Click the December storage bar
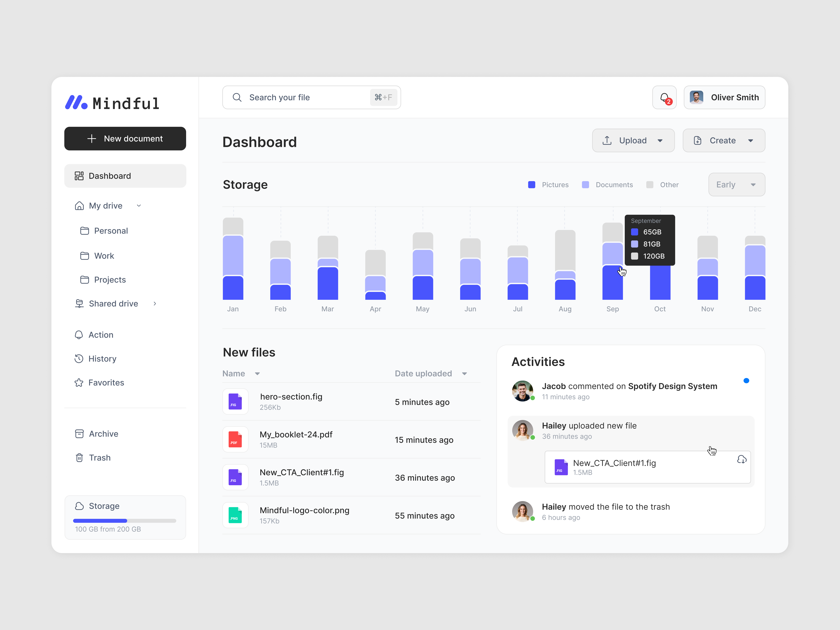Screen dimensions: 840x630 click(755, 268)
